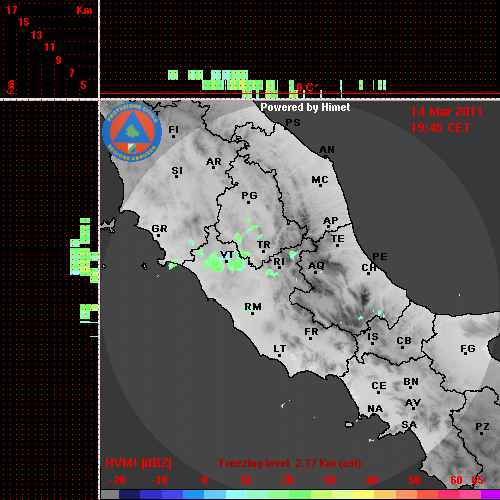Pick the gray swatch of the dBZ color bar
This screenshot has width=500, height=500.
click(110, 495)
